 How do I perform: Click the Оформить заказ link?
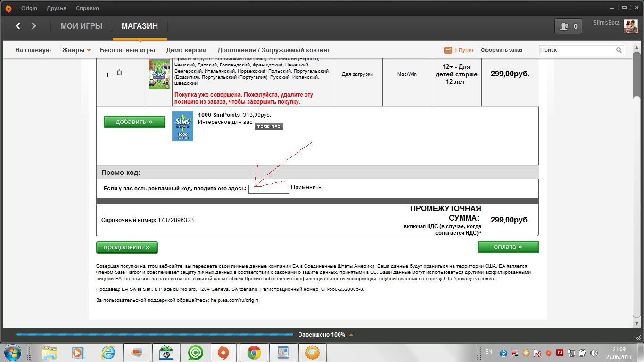click(x=502, y=50)
